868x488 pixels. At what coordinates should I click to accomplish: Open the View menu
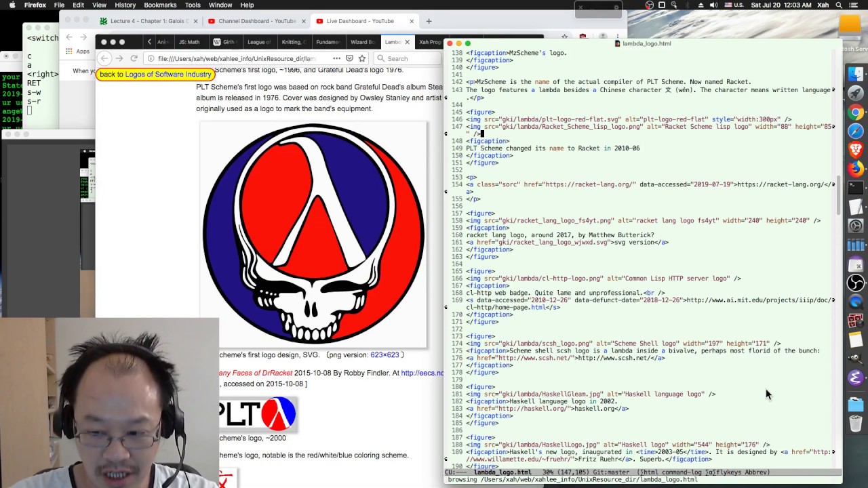100,5
